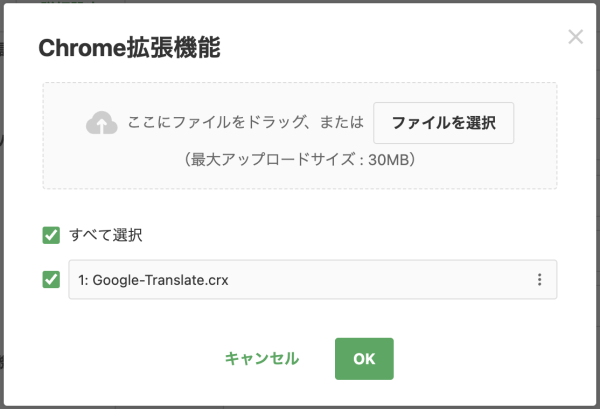Click the キャンセル link
Image resolution: width=600 pixels, height=409 pixels.
pyautogui.click(x=261, y=358)
